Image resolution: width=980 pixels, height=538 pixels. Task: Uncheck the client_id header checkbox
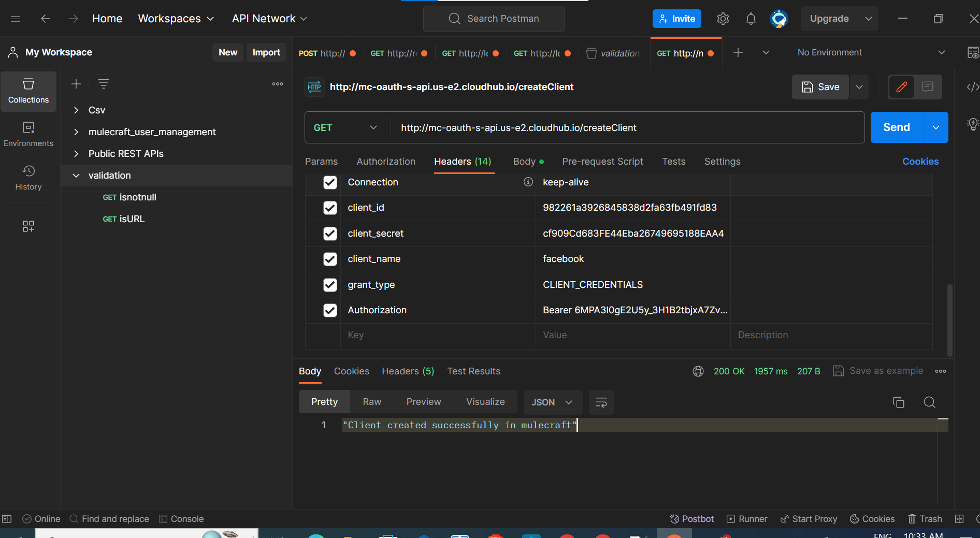coord(330,208)
